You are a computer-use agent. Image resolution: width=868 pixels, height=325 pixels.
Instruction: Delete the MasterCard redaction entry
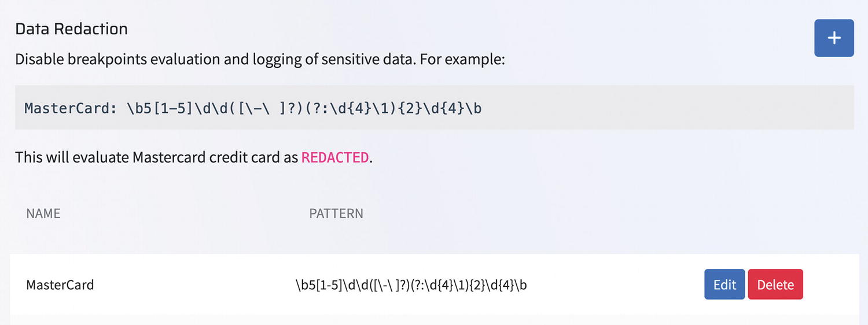775,285
